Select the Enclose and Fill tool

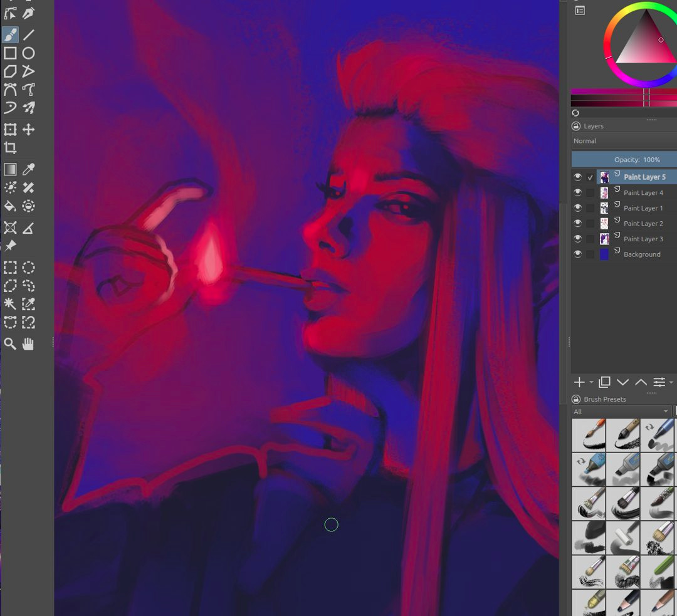(28, 206)
